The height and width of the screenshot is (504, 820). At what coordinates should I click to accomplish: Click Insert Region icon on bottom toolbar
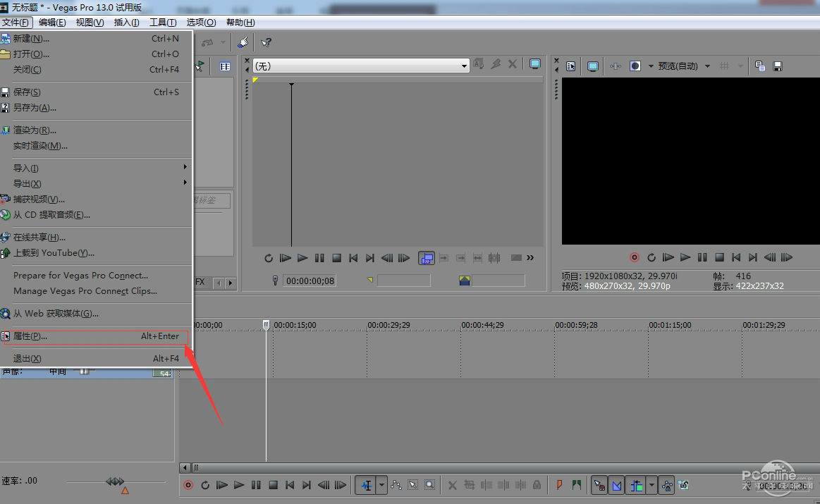coord(576,485)
